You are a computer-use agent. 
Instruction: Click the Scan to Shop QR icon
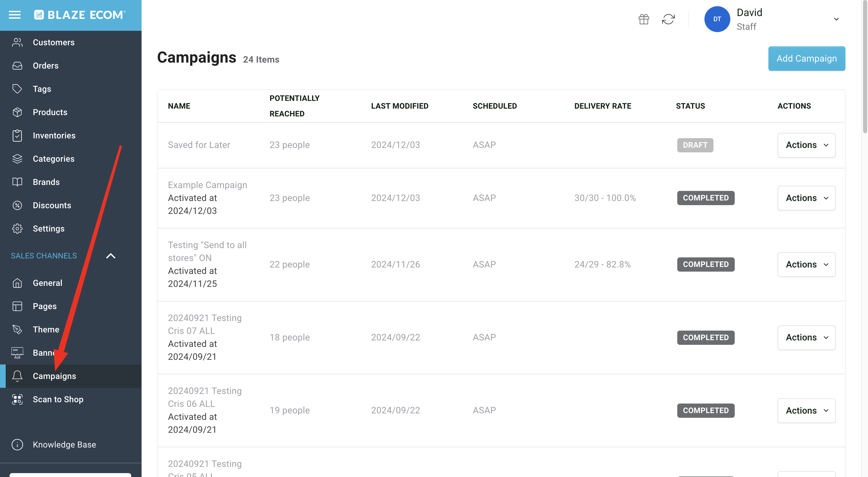17,399
